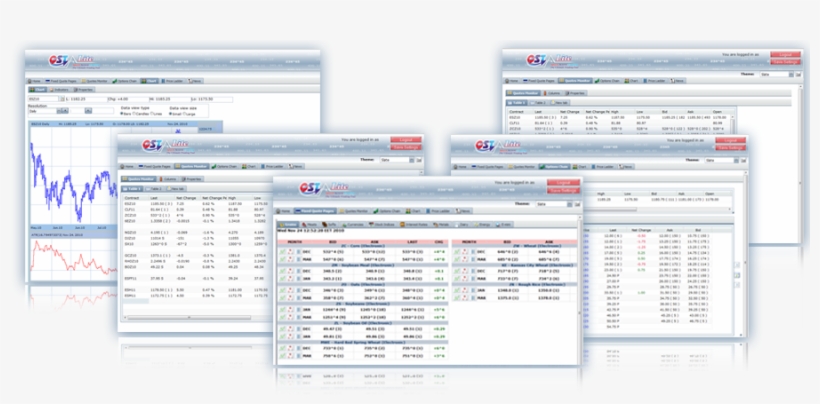This screenshot has width=820, height=404.
Task: Select Table 2 tab in left Quotes Monitor window
Action: [153, 188]
